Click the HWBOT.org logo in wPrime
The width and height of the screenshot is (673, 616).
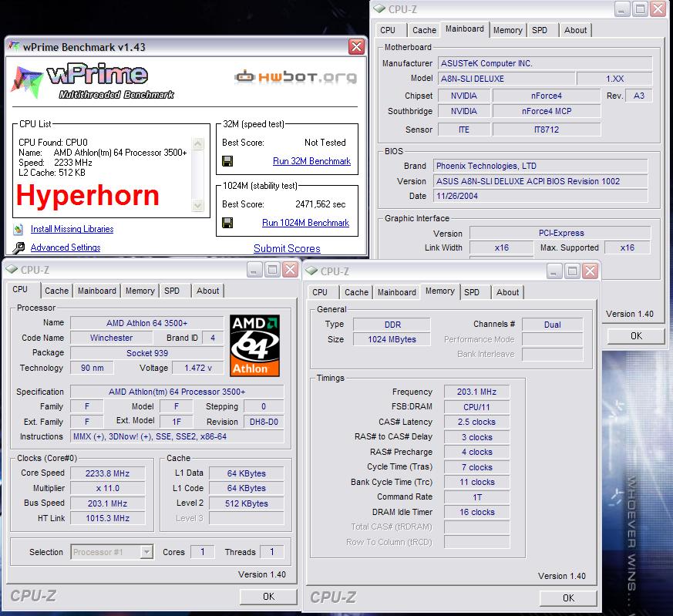pyautogui.click(x=296, y=77)
